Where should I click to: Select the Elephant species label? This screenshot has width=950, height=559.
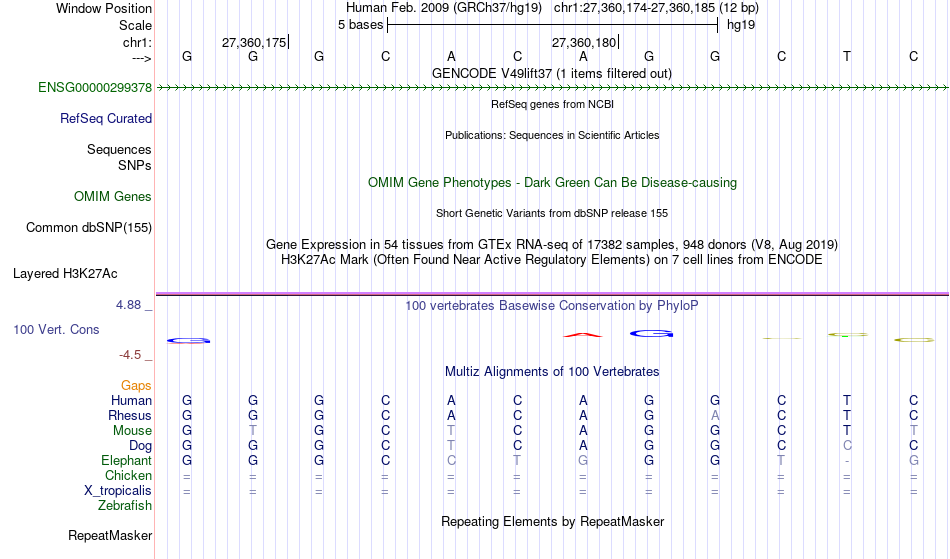point(127,460)
